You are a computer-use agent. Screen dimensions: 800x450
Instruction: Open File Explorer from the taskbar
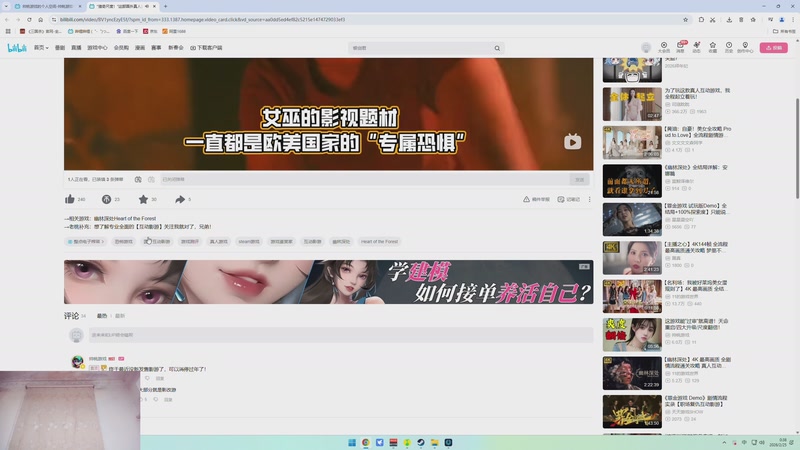pos(434,442)
